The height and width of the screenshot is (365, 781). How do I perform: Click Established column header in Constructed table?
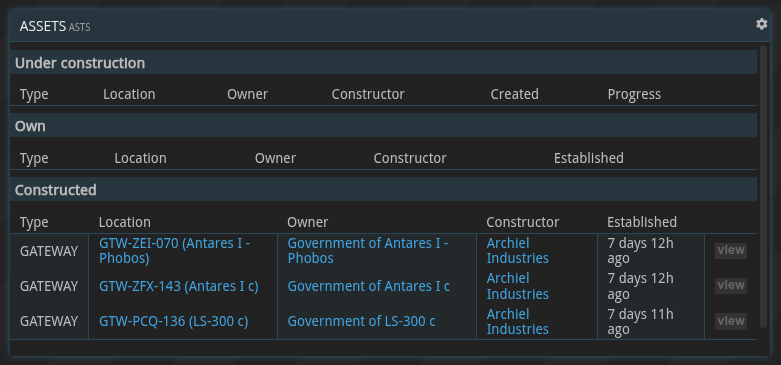(642, 222)
